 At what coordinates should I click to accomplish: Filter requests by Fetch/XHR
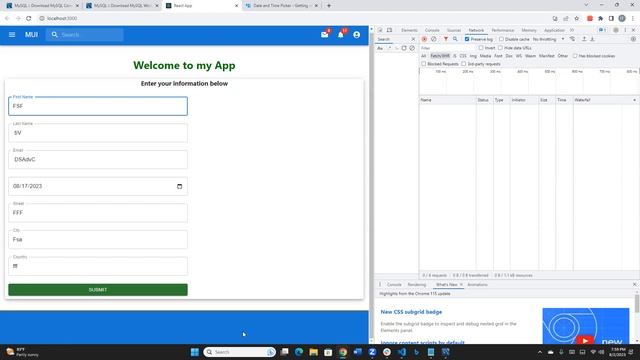[440, 56]
